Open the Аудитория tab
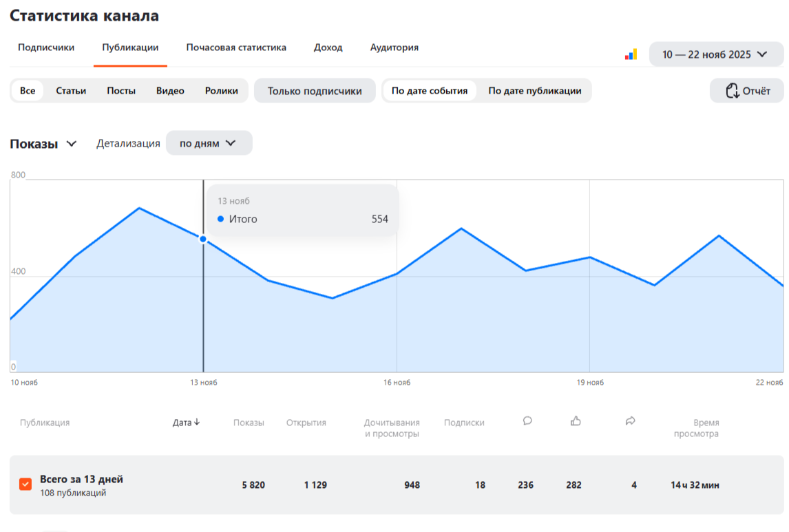This screenshot has width=789, height=532. [394, 47]
